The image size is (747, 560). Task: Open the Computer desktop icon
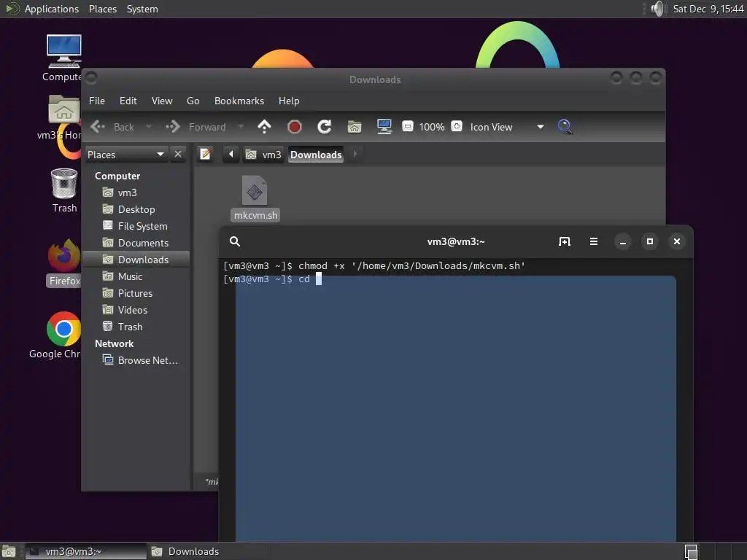[64, 58]
